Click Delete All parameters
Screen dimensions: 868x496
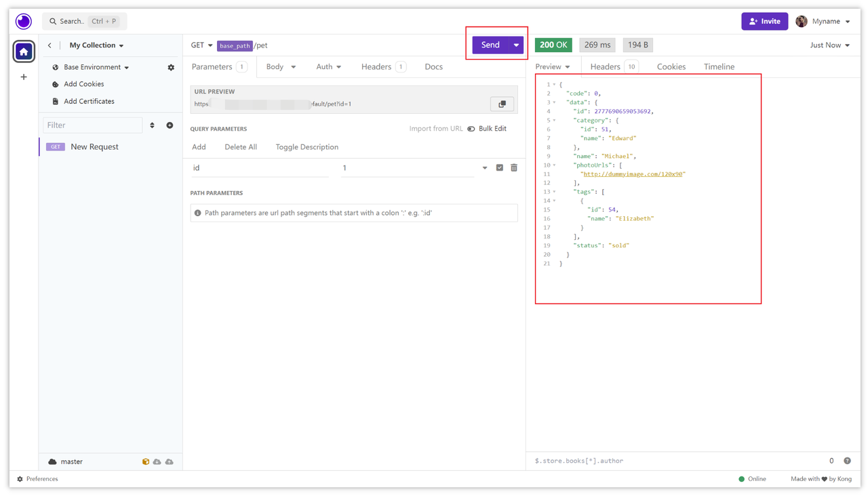pyautogui.click(x=241, y=147)
